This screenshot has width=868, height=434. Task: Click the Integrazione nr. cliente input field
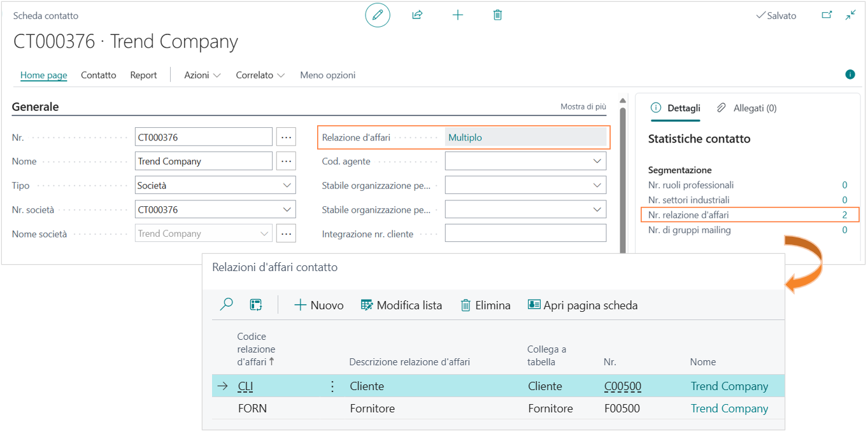(525, 234)
